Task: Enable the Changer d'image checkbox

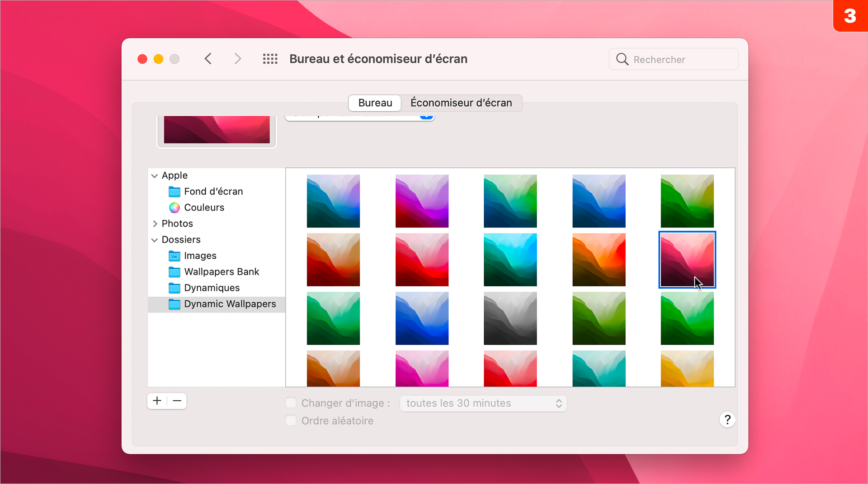Action: click(x=291, y=403)
